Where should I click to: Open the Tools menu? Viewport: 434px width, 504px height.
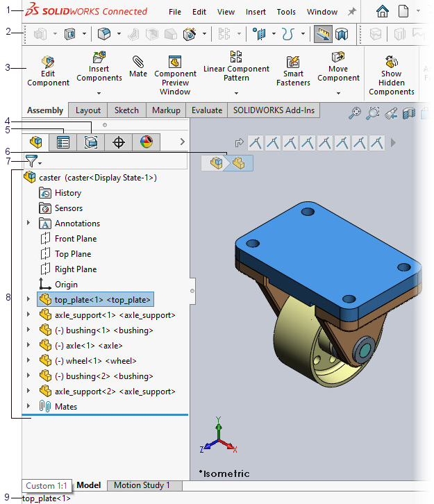(286, 12)
